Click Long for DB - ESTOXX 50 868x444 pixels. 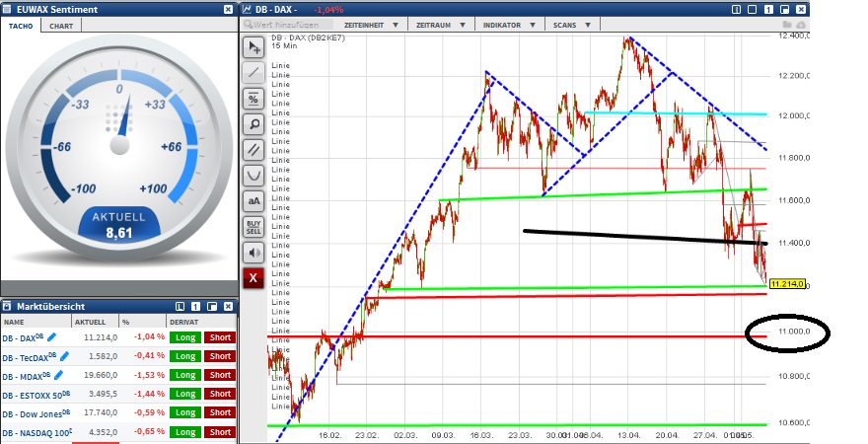coord(185,394)
